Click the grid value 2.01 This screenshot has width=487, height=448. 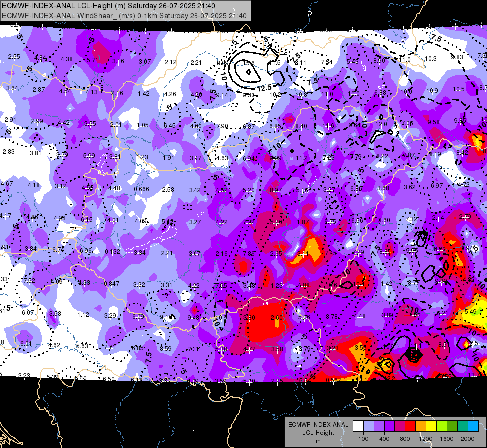click(116, 124)
